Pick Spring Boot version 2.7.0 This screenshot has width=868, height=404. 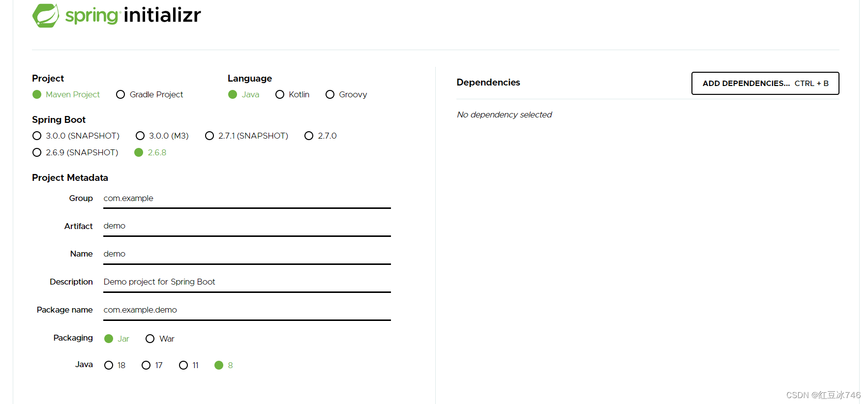[x=321, y=136]
